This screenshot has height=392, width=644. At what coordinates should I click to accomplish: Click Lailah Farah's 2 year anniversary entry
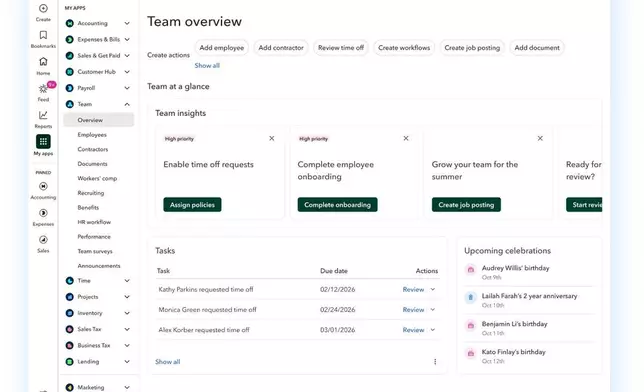[x=529, y=300]
